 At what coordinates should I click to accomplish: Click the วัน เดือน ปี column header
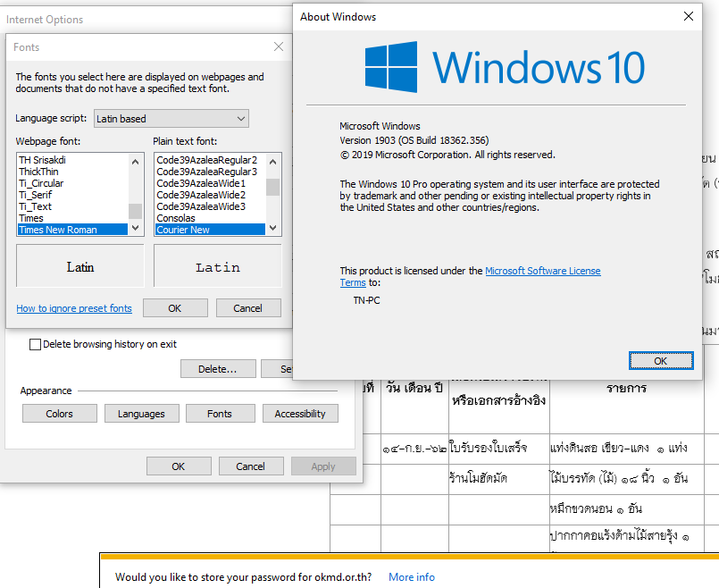(x=414, y=388)
